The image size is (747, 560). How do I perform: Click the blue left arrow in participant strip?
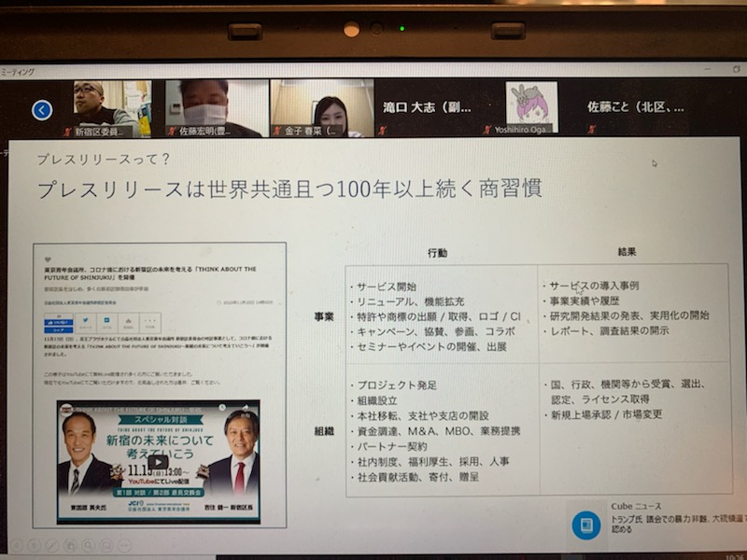point(42,110)
